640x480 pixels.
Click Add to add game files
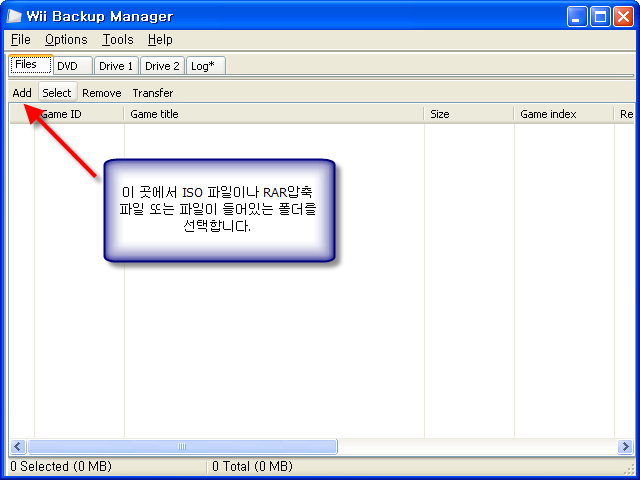pos(22,93)
